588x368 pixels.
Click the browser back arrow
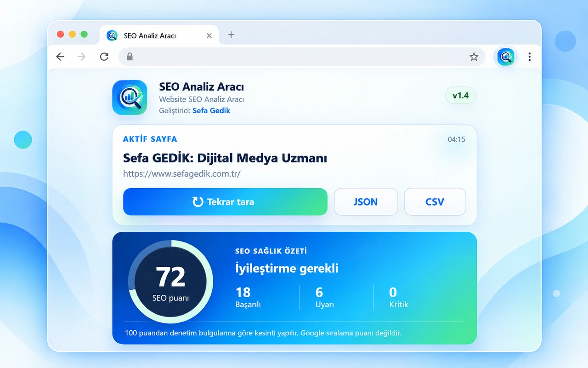click(60, 57)
